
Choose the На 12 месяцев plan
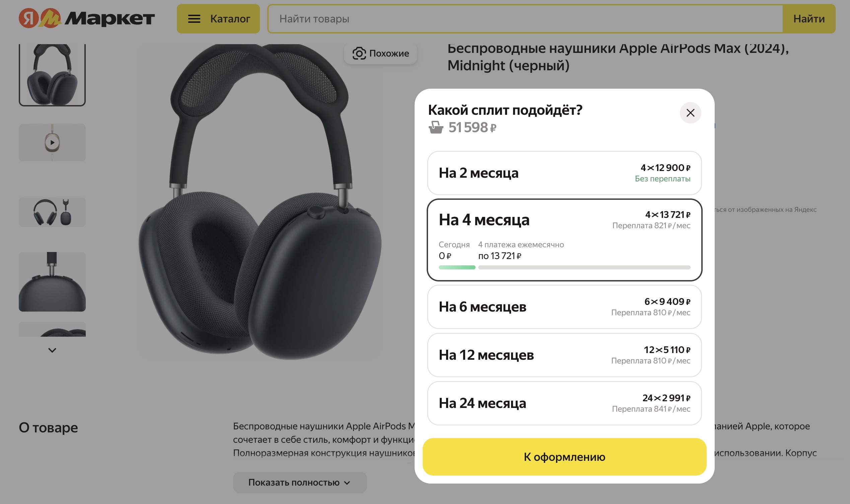[x=564, y=355]
